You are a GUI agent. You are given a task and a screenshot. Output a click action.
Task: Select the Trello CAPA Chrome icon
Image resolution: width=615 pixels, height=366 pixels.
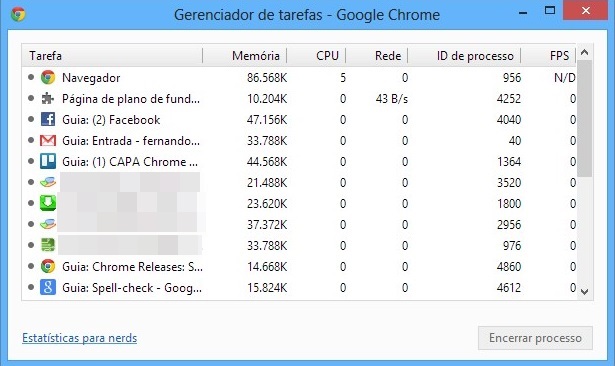pyautogui.click(x=48, y=162)
